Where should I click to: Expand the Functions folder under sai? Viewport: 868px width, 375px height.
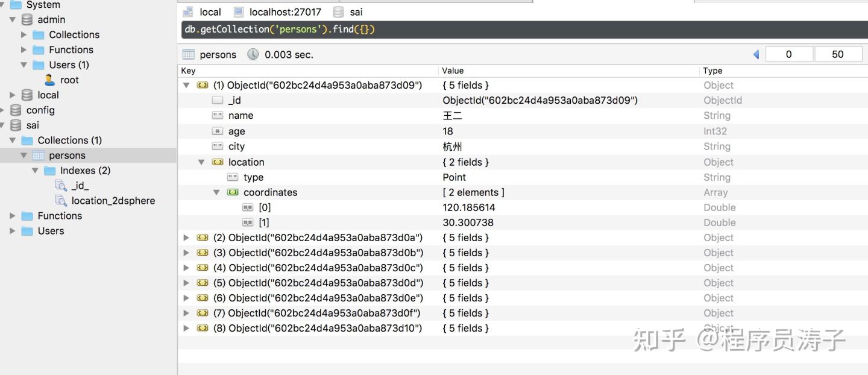(x=12, y=216)
